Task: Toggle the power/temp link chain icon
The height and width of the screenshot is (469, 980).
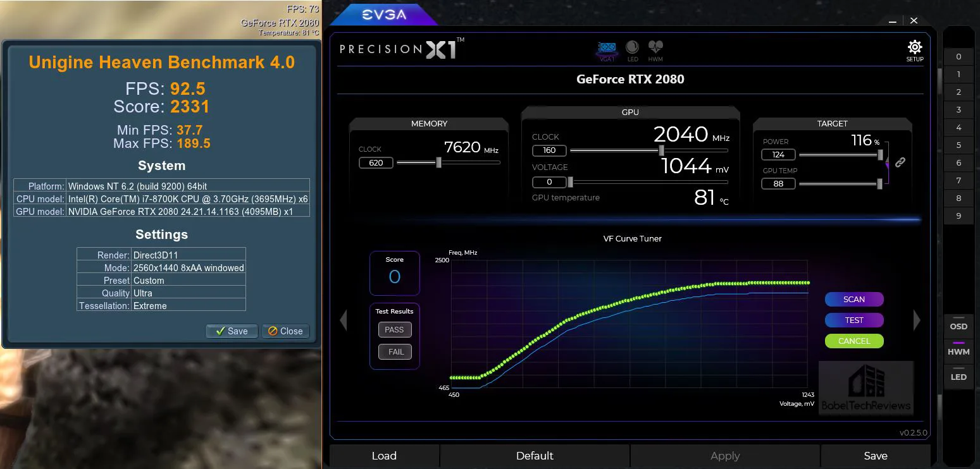Action: click(900, 162)
